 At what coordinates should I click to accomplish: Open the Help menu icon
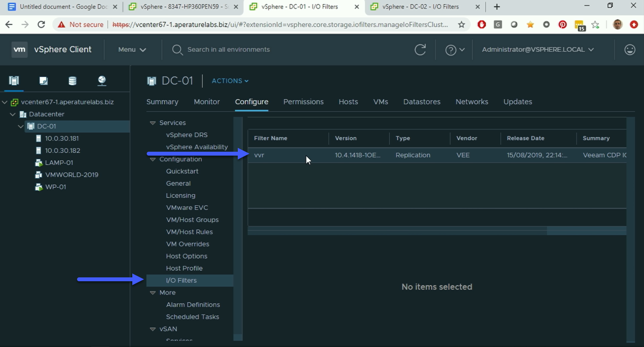[455, 50]
